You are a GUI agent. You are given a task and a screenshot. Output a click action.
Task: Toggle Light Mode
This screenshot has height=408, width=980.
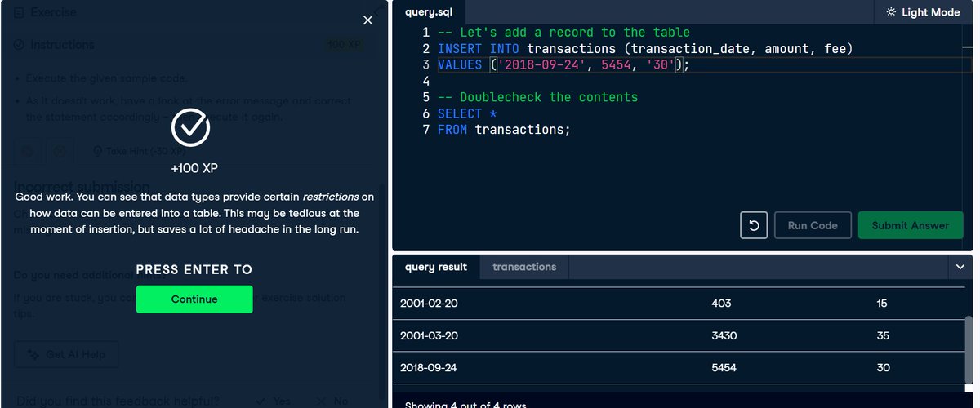(x=923, y=12)
